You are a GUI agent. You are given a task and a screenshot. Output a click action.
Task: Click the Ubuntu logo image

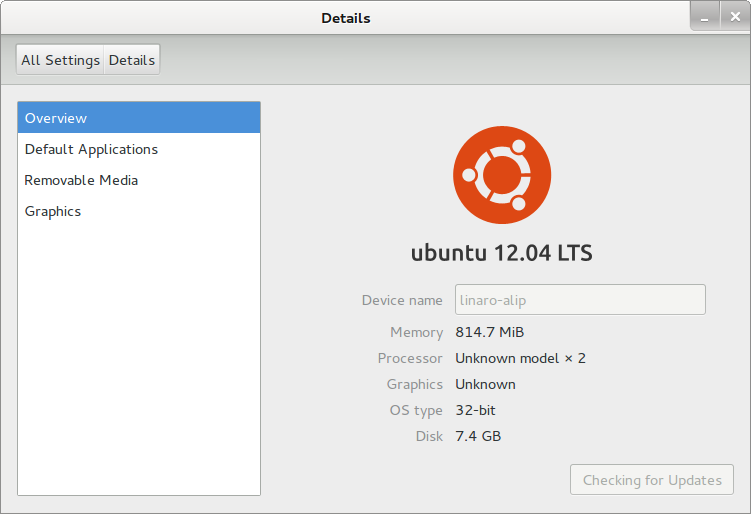coord(502,175)
